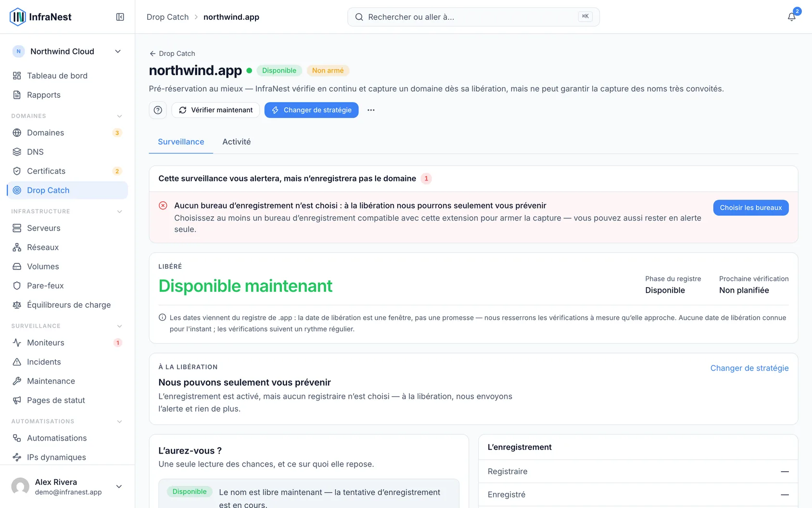
Task: Open Incidents in the sidebar
Action: pos(67,362)
